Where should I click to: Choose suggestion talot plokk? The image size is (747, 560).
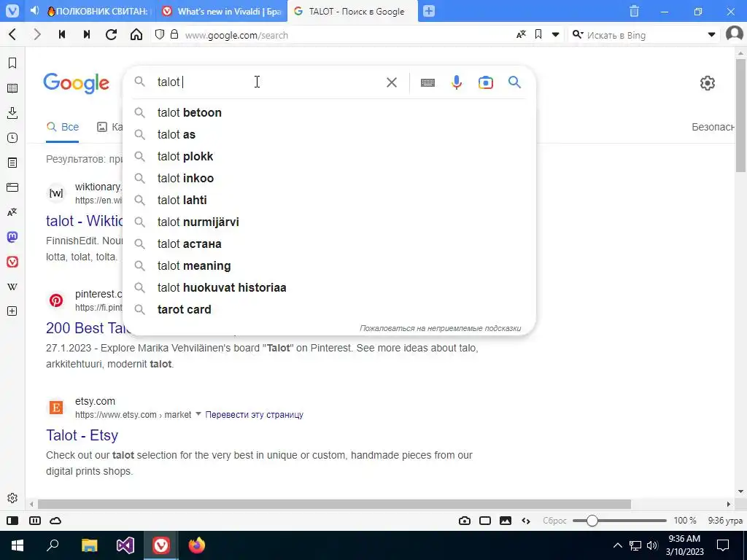point(329,156)
